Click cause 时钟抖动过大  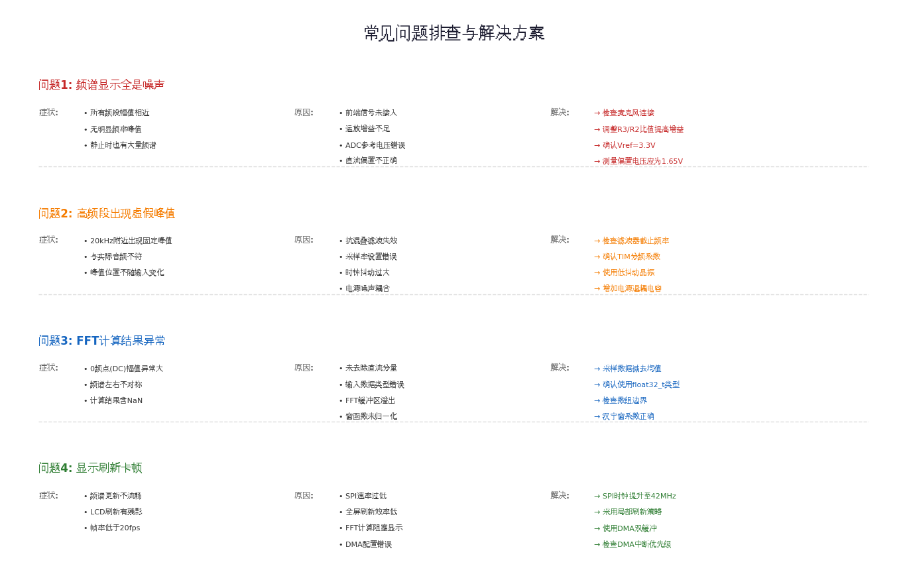coord(368,272)
